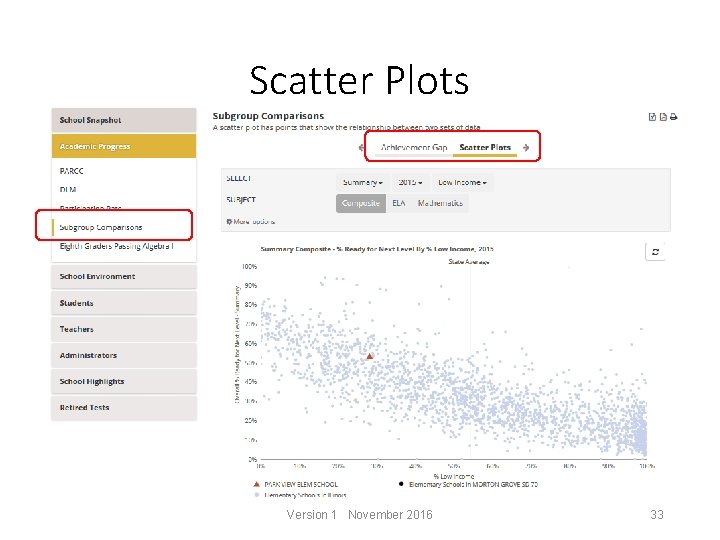
Task: Click the left arrow beside Achievement Gap
Action: (x=362, y=147)
